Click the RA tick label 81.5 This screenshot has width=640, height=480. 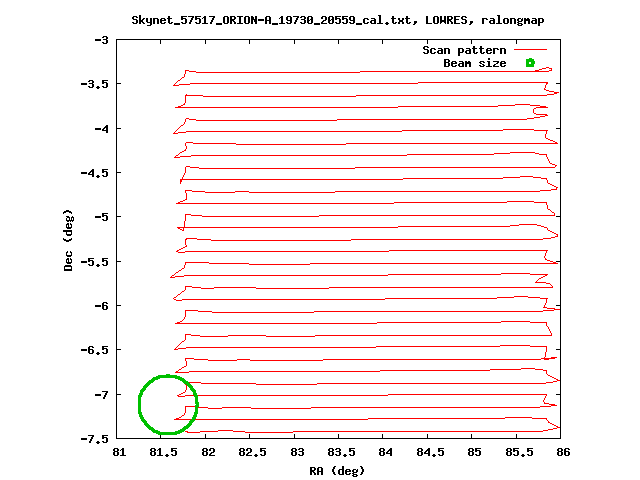163,452
